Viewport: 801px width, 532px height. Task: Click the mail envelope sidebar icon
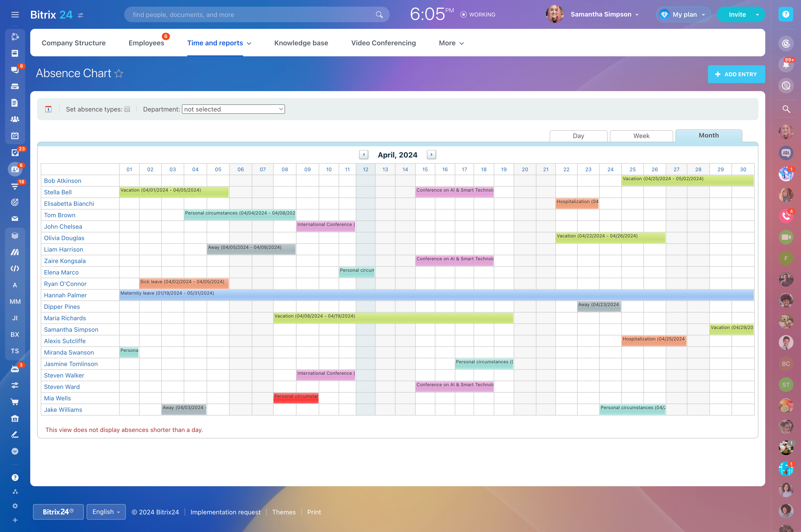15,218
